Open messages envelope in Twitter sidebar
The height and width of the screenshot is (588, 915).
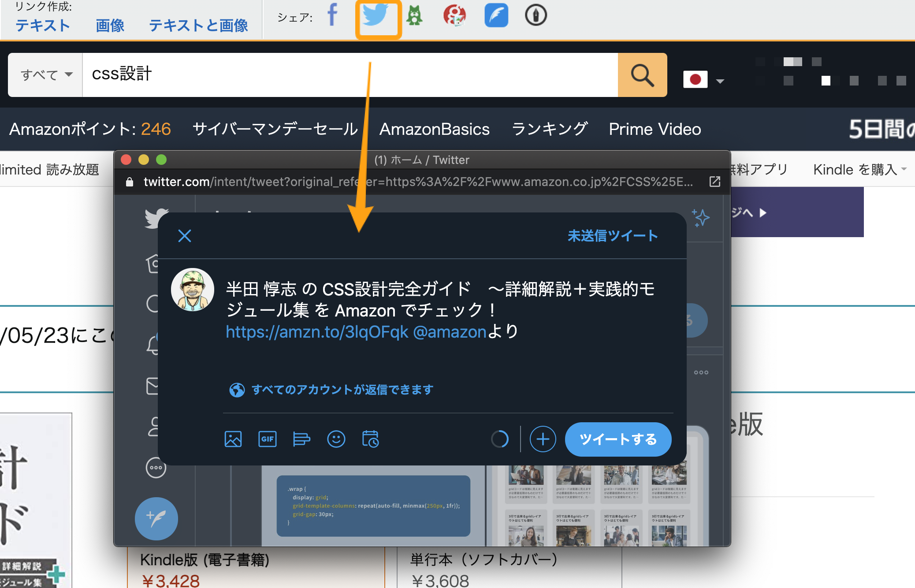click(152, 385)
